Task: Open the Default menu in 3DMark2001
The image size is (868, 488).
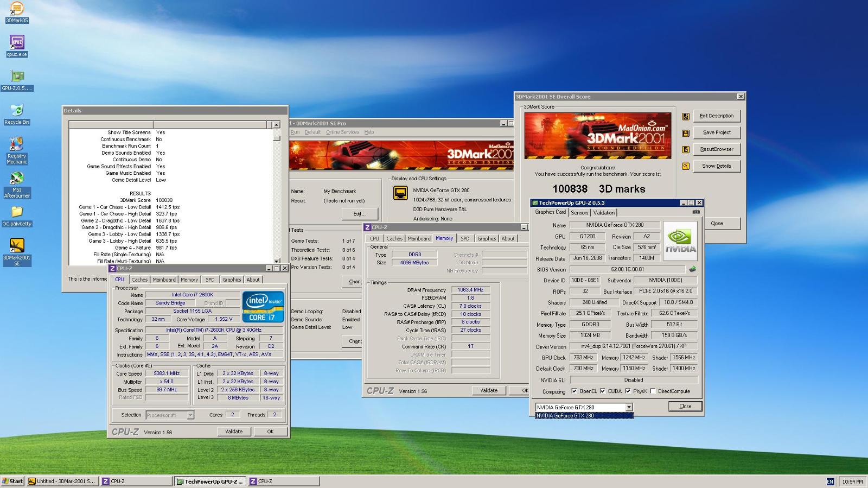Action: point(312,132)
